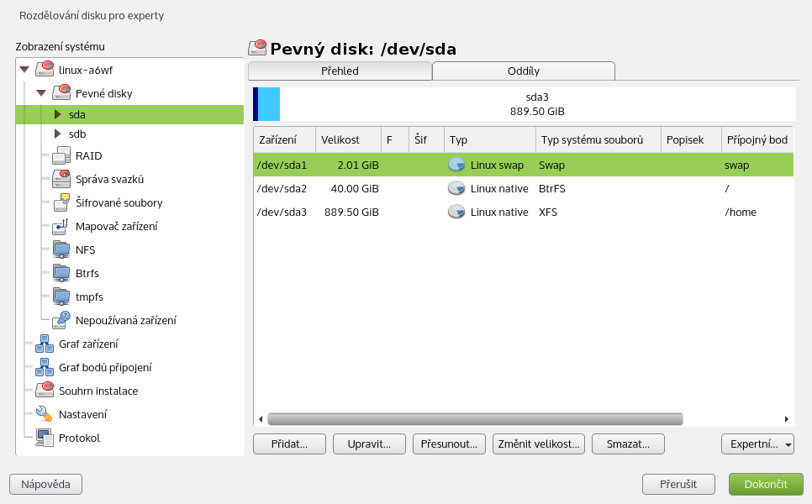The width and height of the screenshot is (812, 504).
Task: Click the 40.00 GiB size cell
Action: 355,189
